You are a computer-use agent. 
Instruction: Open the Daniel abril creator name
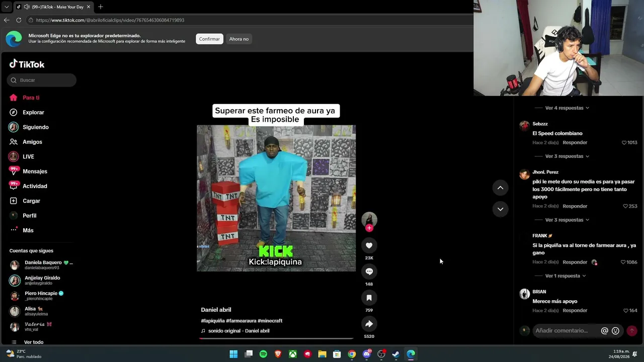coord(216,310)
